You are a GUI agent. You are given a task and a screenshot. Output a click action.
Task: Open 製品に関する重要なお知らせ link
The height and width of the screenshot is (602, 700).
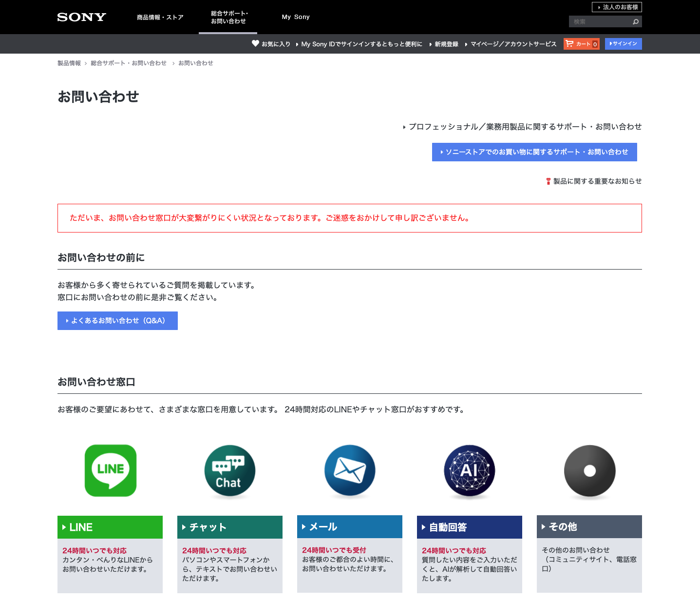tap(597, 181)
